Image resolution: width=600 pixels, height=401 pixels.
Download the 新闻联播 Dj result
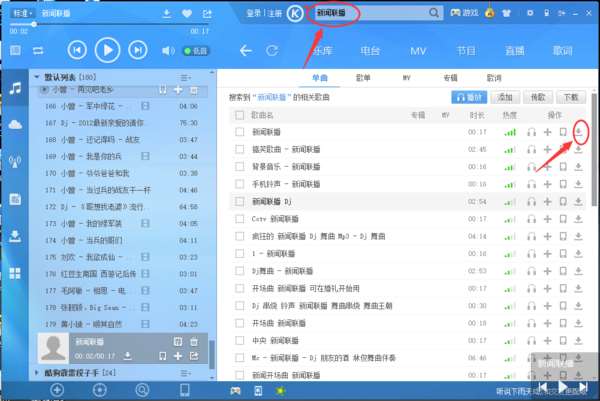578,202
